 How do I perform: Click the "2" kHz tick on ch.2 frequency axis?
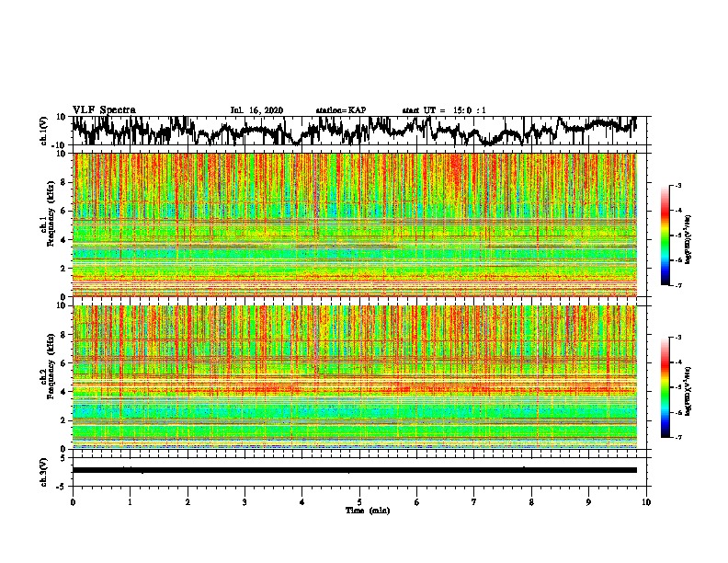(x=64, y=420)
